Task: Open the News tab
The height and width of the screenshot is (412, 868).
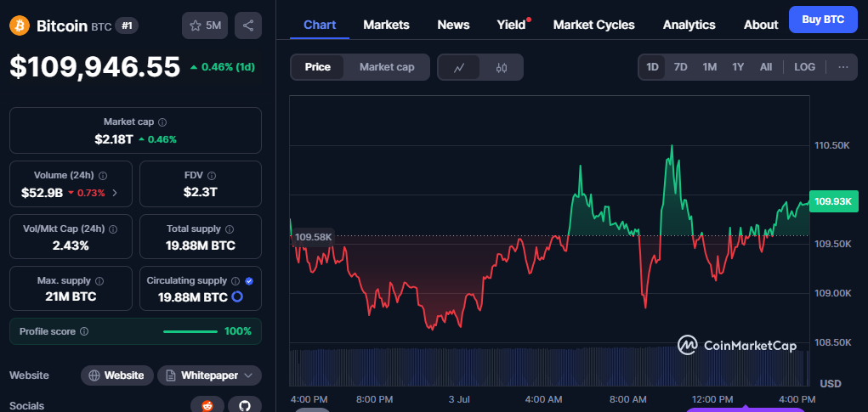Action: (x=453, y=25)
